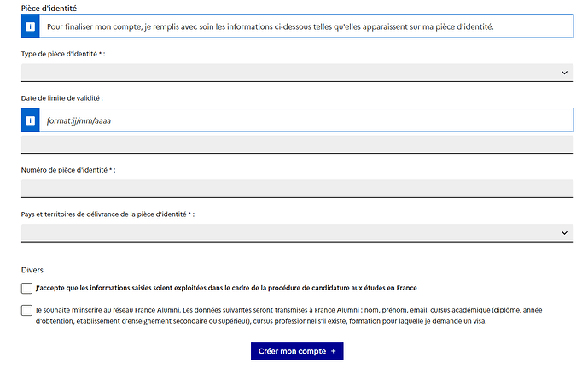Click the 'Pays et territoires de délivrance' label
588x375 pixels.
pyautogui.click(x=108, y=214)
